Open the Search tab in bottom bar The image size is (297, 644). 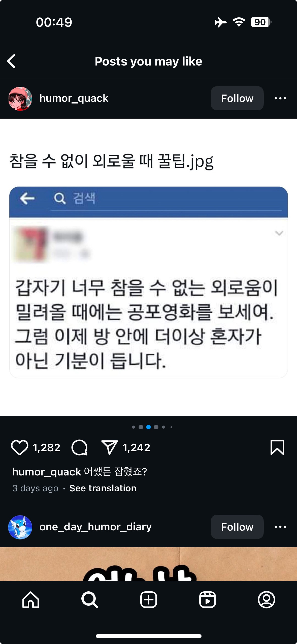coord(89,600)
